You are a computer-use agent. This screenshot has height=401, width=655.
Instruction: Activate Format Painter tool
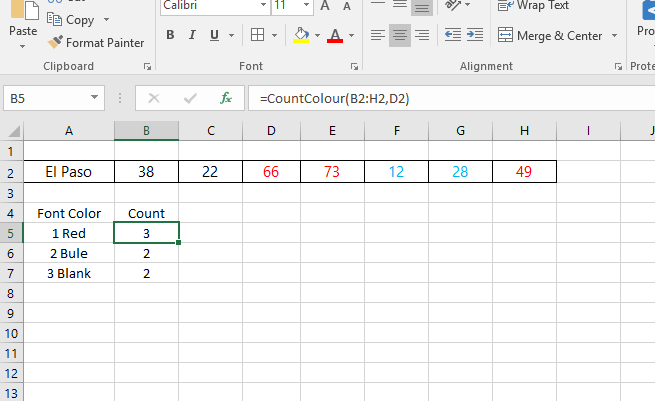96,43
